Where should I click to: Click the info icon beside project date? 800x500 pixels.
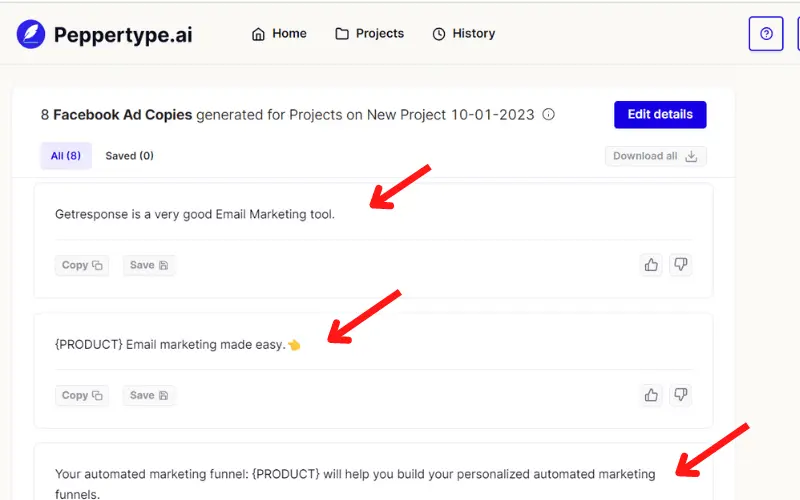pos(548,114)
